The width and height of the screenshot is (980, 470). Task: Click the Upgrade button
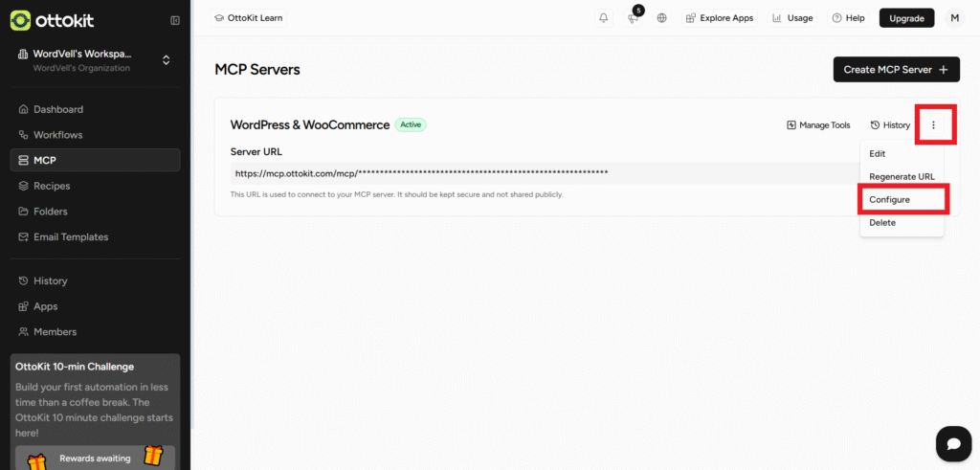[x=906, y=18]
